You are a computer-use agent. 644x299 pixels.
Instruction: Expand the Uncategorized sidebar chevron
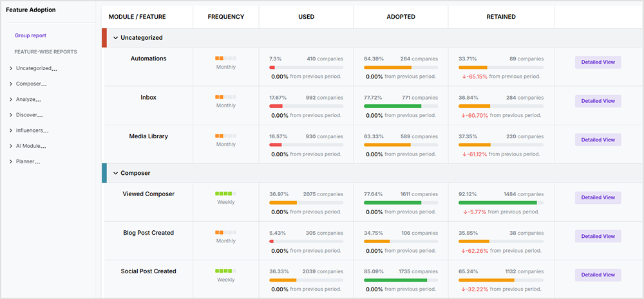11,69
